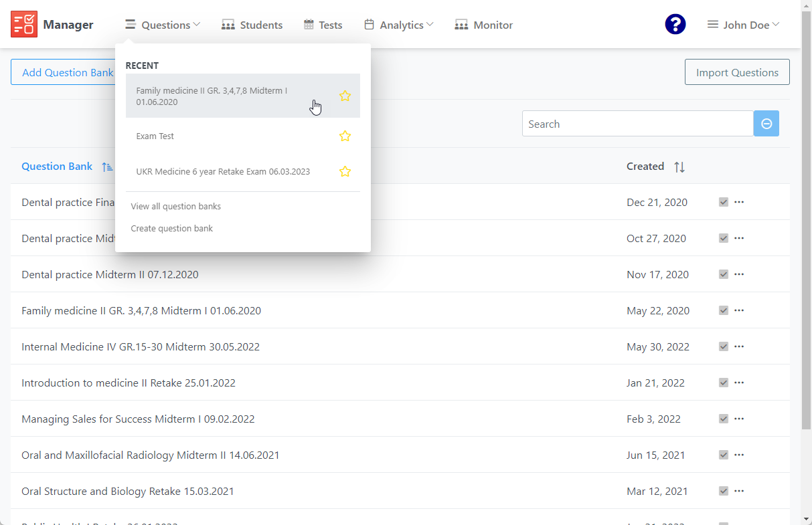The width and height of the screenshot is (812, 525).
Task: Click the Import Questions button
Action: coord(737,72)
